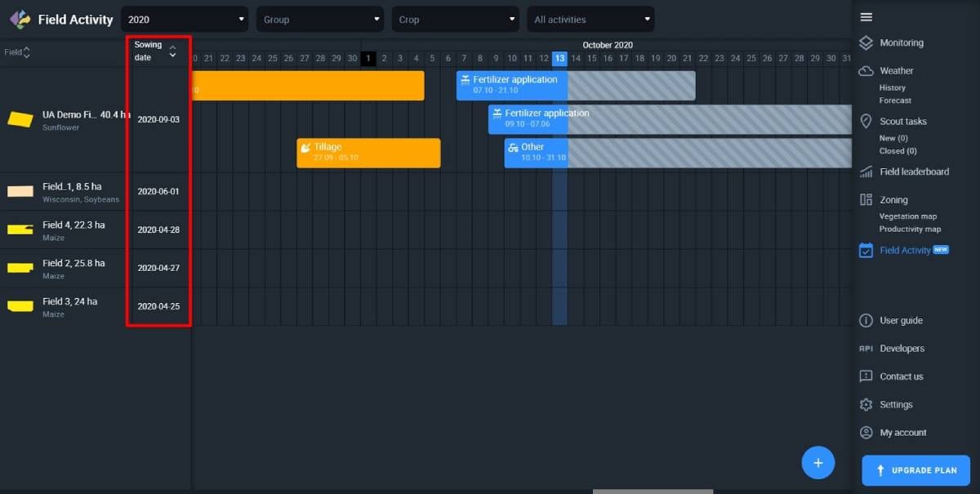
Task: Click the User guide info icon
Action: click(x=866, y=321)
